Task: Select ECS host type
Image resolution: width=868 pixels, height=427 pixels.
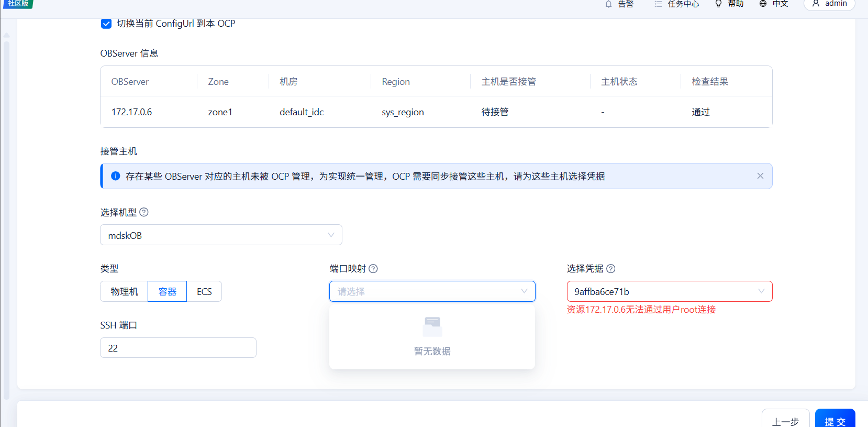Action: click(x=204, y=291)
